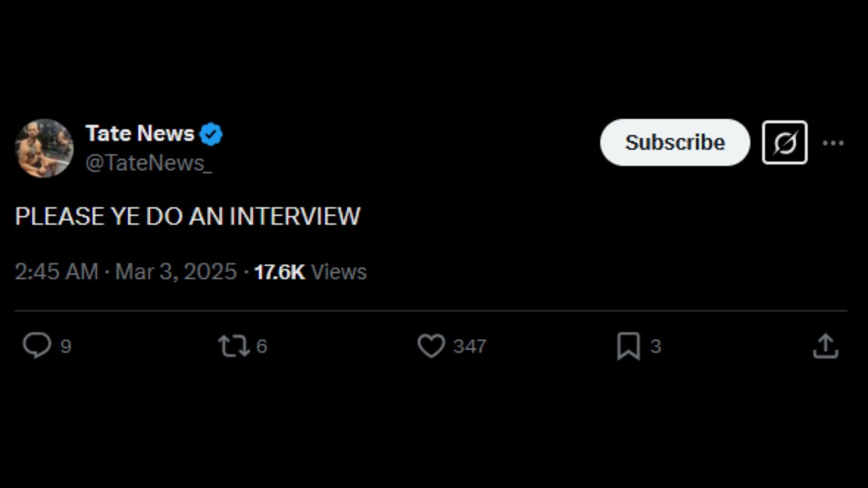
Task: Open the Tate News profile picture
Action: pyautogui.click(x=44, y=148)
